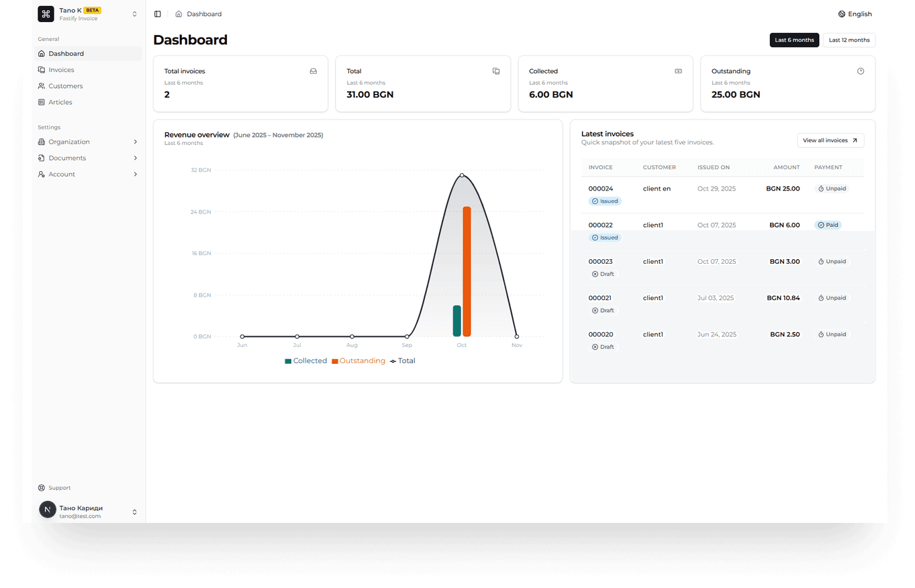Click the copy icon on Total card
The image size is (915, 588).
[496, 71]
